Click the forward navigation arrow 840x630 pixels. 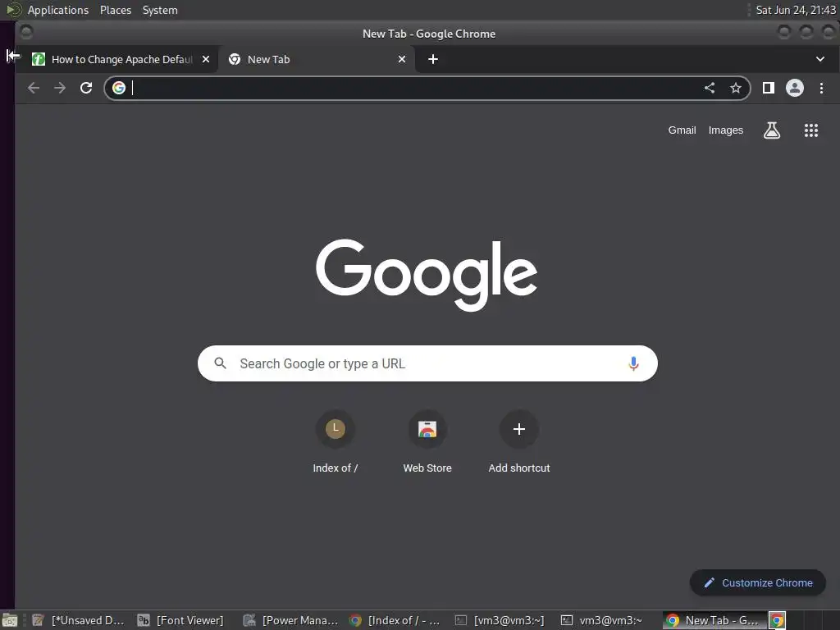pyautogui.click(x=59, y=88)
